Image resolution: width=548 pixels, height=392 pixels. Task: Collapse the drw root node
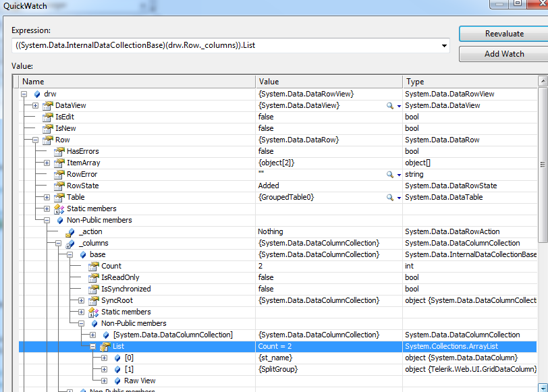(24, 94)
